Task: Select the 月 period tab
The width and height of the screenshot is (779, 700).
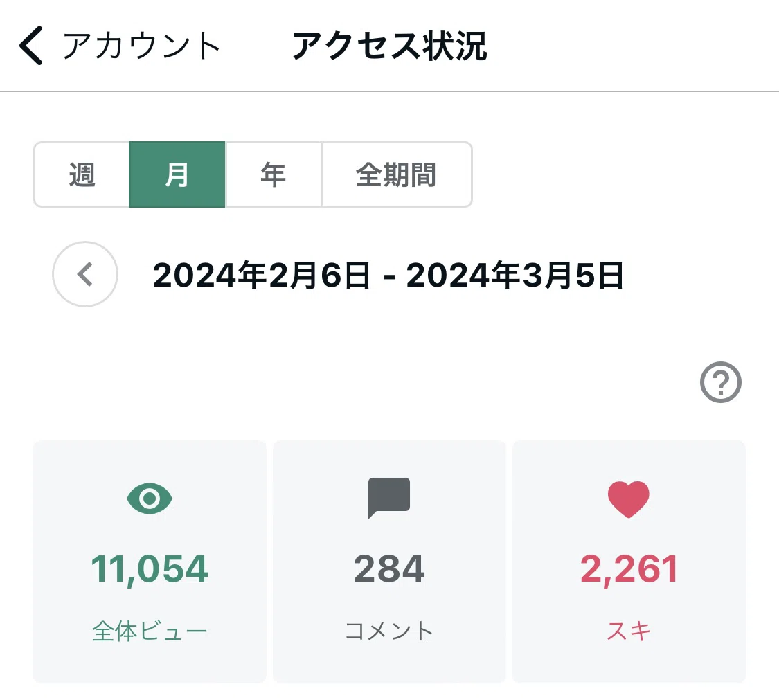Action: tap(177, 174)
